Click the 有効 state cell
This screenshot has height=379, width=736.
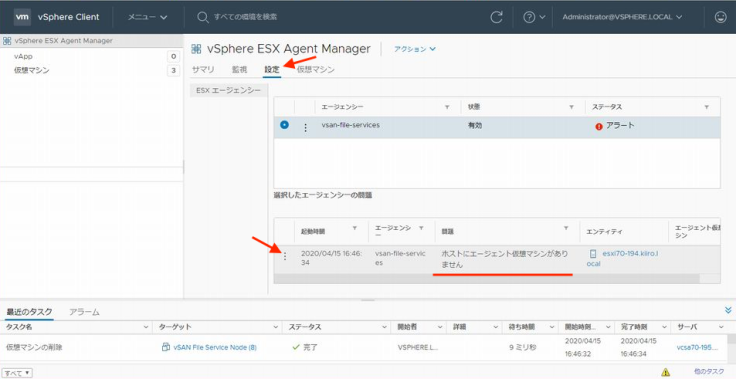coord(475,125)
